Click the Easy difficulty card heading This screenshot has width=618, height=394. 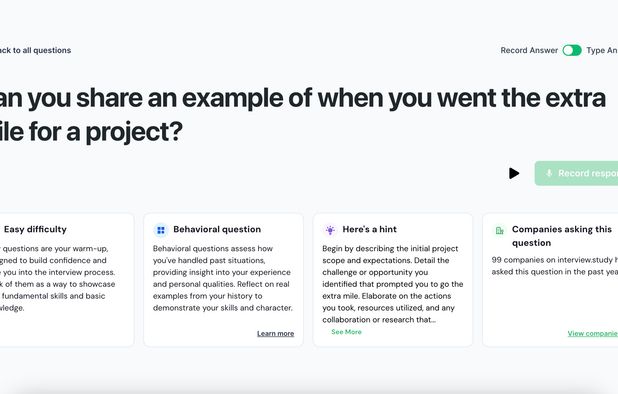coord(35,229)
